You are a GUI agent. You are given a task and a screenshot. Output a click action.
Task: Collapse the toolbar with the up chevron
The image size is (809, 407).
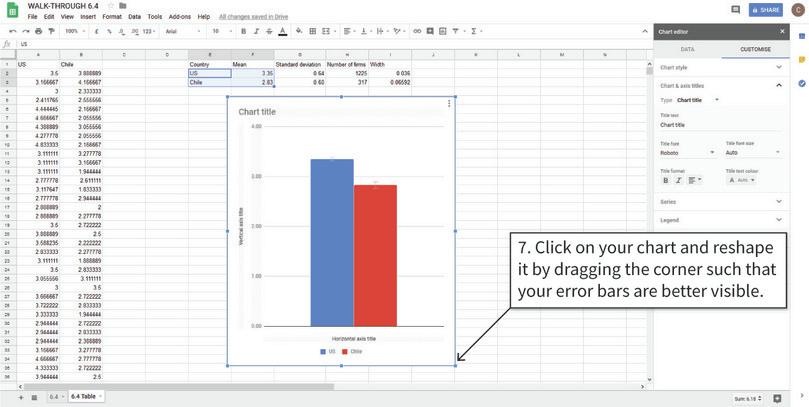click(645, 31)
